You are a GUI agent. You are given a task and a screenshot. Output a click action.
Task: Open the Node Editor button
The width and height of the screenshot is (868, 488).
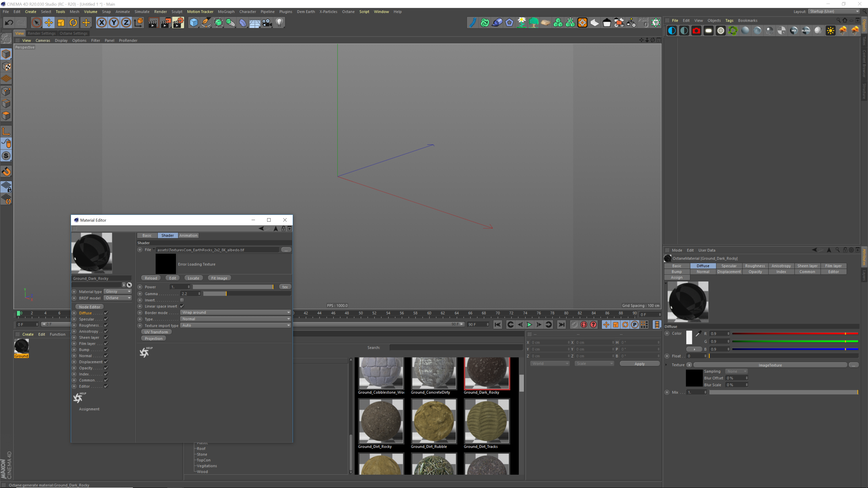[x=90, y=307]
